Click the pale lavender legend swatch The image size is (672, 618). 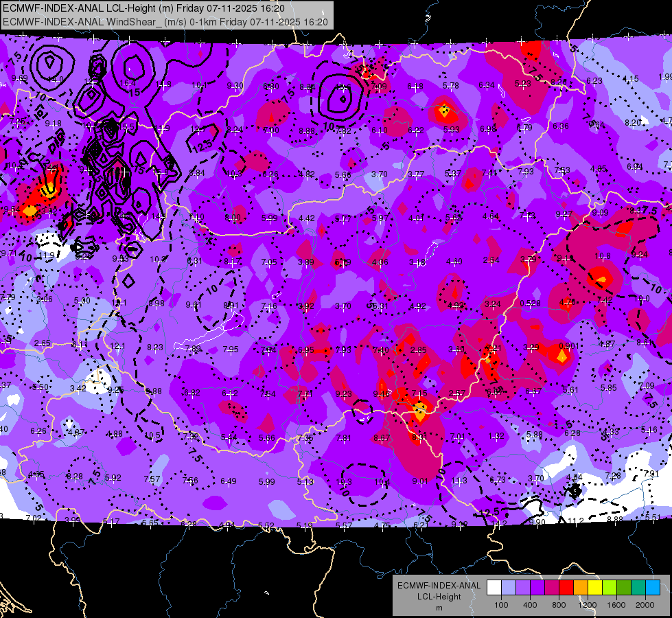point(509,588)
